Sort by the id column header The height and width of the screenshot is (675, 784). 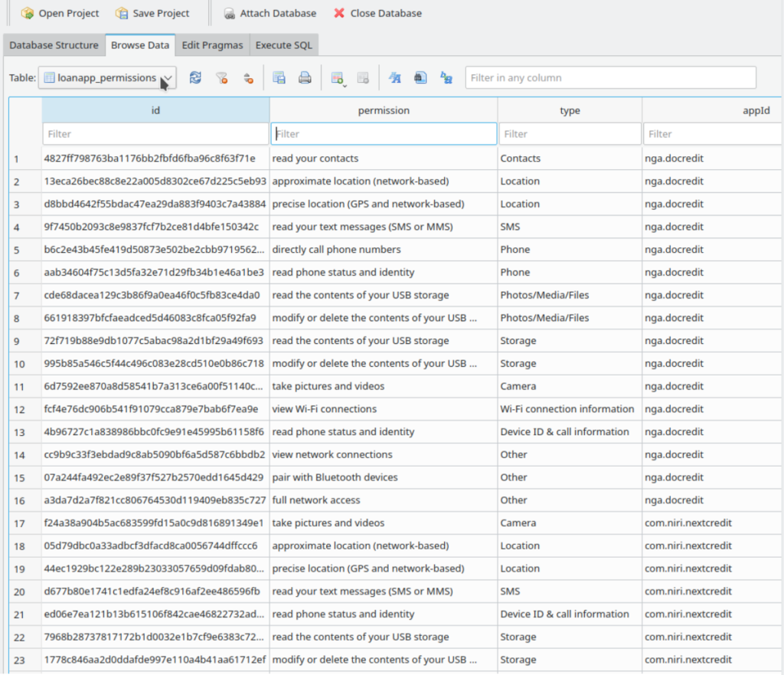click(155, 110)
